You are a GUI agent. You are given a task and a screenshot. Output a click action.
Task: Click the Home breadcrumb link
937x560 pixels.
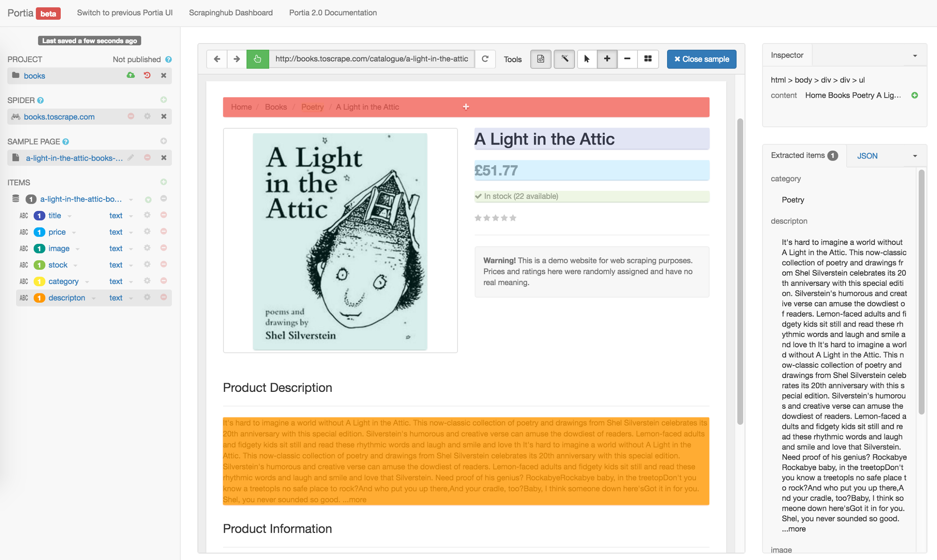click(x=241, y=107)
